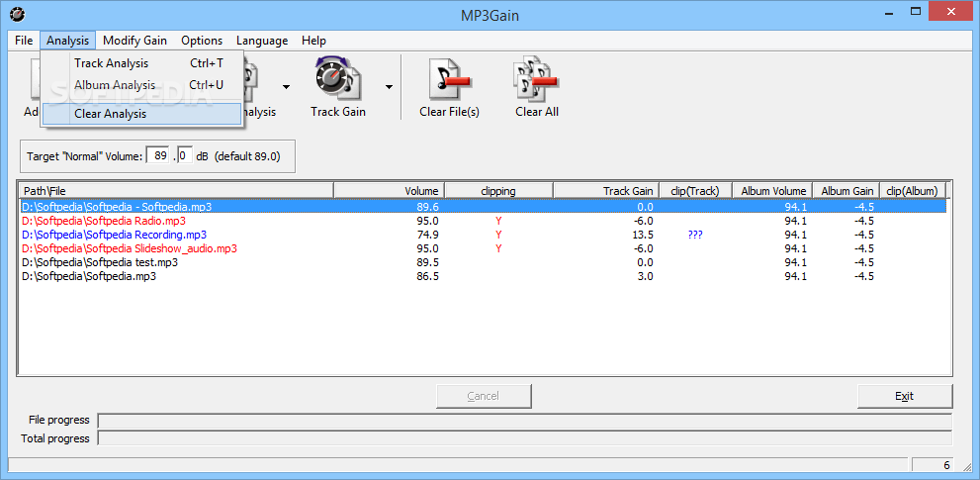Sort by Track Gain column header
This screenshot has width=980, height=480.
click(x=606, y=191)
